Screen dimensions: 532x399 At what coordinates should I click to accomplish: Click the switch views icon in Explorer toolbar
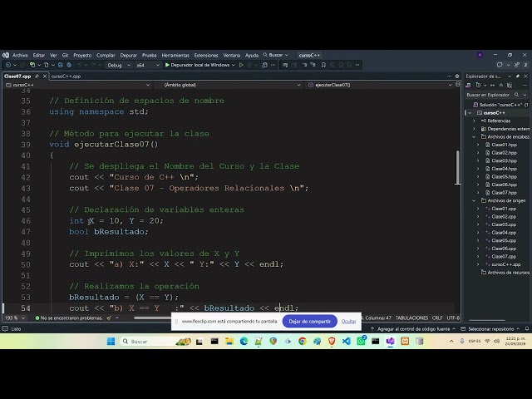[469, 85]
